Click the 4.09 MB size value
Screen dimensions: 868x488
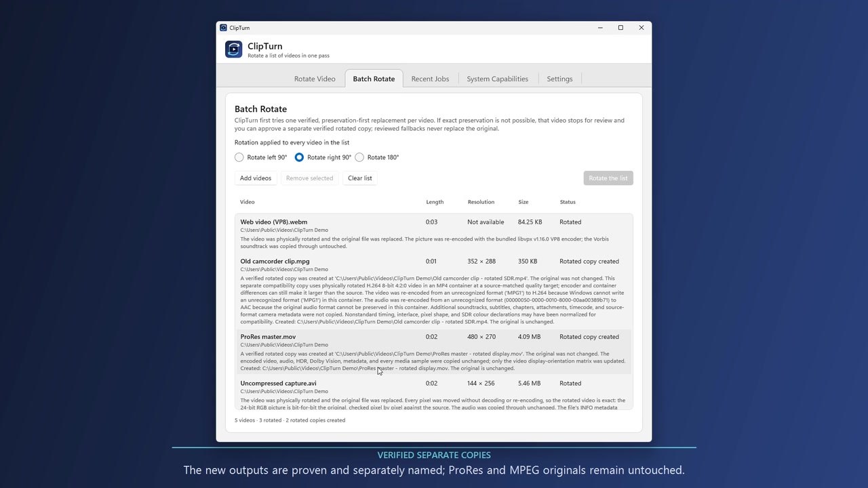tap(530, 337)
